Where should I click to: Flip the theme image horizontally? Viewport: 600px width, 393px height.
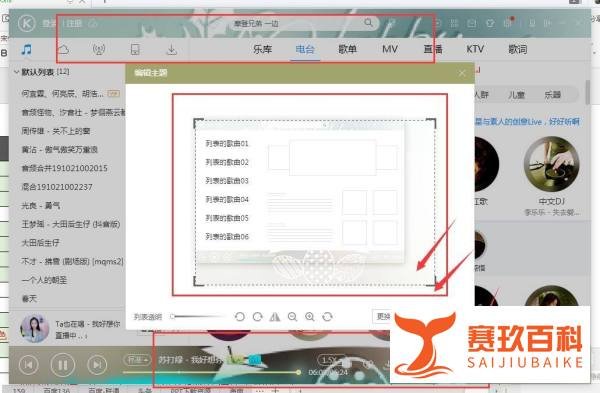tap(275, 316)
